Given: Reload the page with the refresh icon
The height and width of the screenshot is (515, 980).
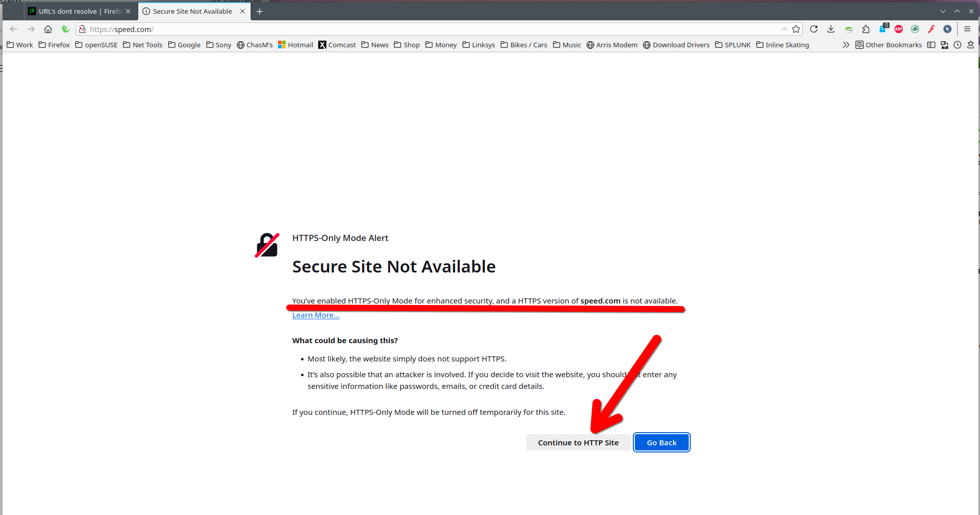Looking at the screenshot, I should pos(814,29).
